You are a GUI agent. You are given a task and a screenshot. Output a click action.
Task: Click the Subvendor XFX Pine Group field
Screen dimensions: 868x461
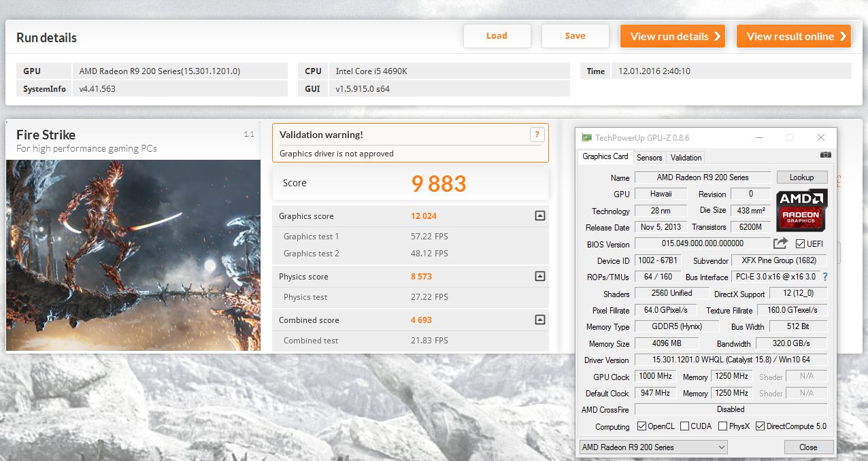[780, 260]
